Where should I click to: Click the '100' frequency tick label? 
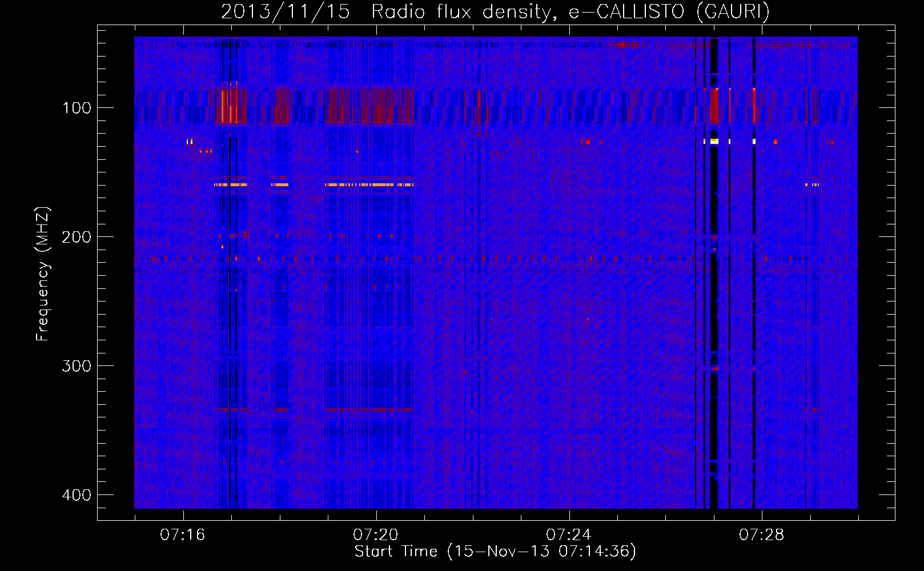coord(77,108)
